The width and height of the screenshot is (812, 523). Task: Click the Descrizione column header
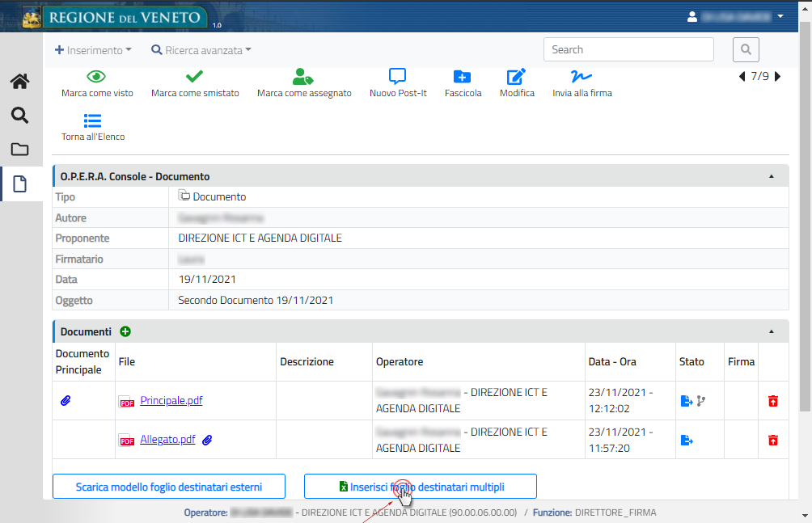307,361
